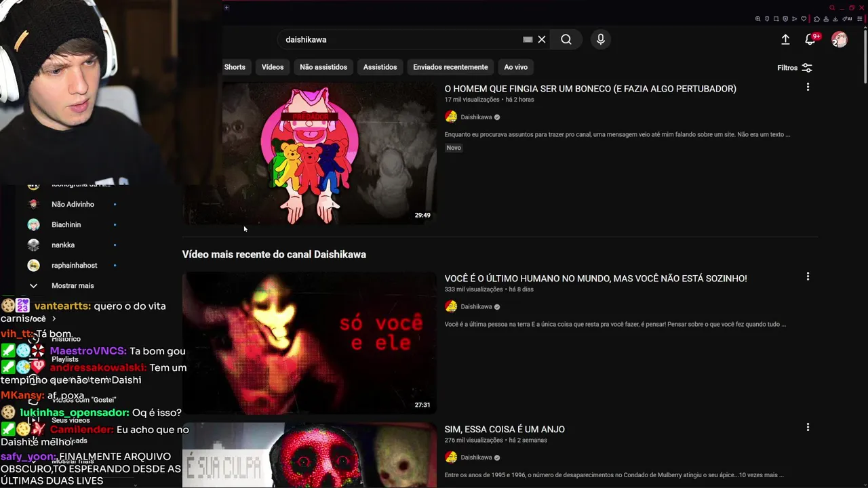Viewport: 868px width, 488px height.
Task: Open the nankka subscription
Action: 63,245
